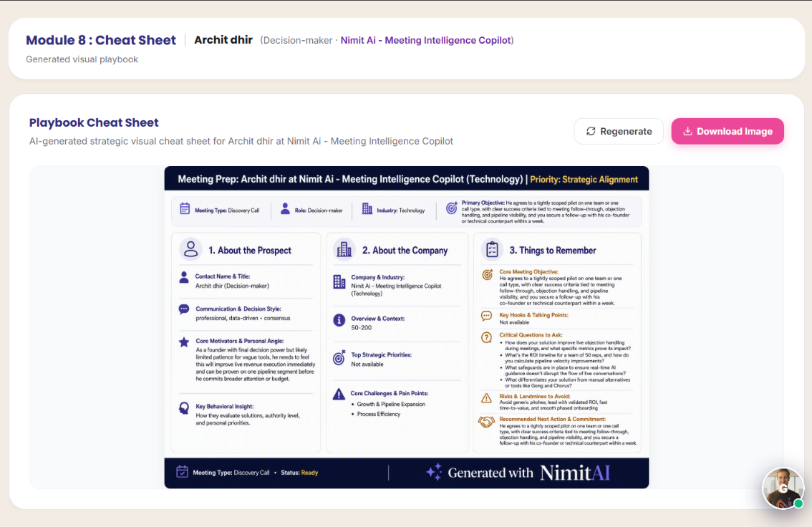The image size is (812, 527).
Task: Click the 2. About the Company heading
Action: pyautogui.click(x=405, y=251)
